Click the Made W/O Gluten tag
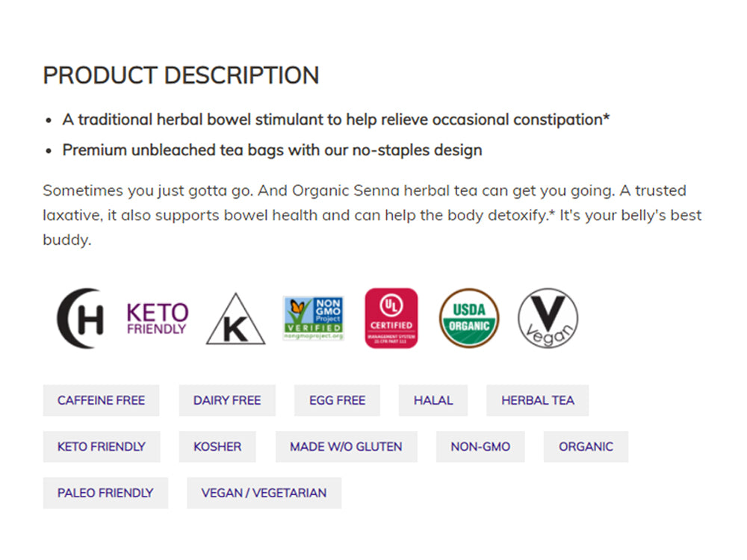Image resolution: width=747 pixels, height=560 pixels. pos(346,447)
